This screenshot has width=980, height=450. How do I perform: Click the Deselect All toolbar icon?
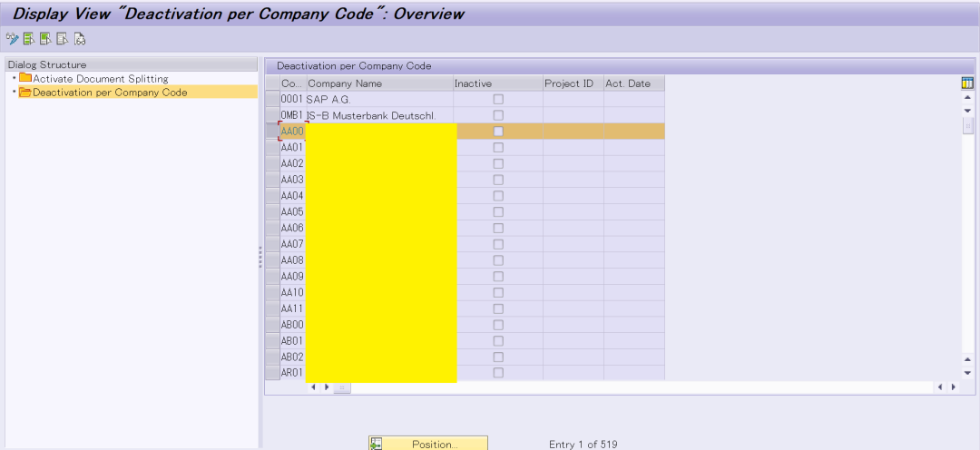62,39
